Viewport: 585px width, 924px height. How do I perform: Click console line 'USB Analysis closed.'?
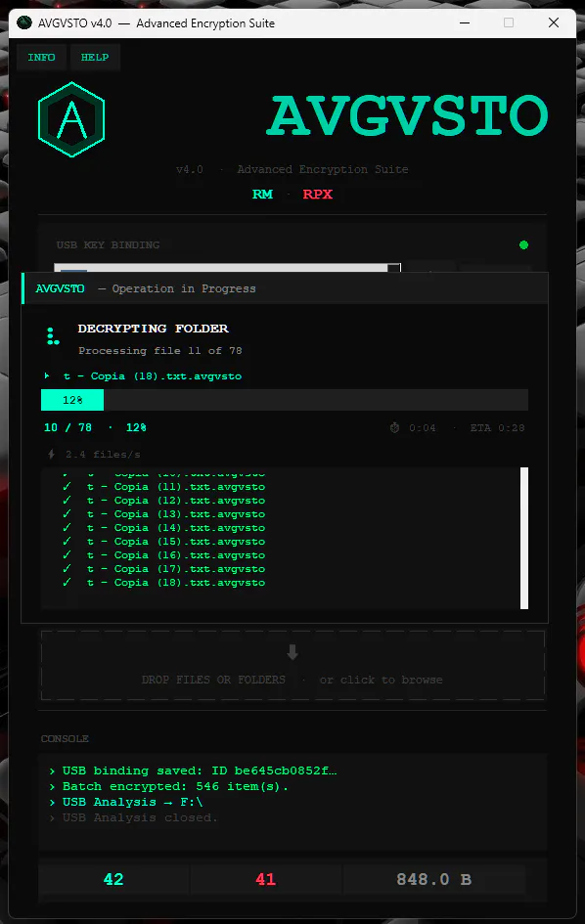pyautogui.click(x=140, y=818)
